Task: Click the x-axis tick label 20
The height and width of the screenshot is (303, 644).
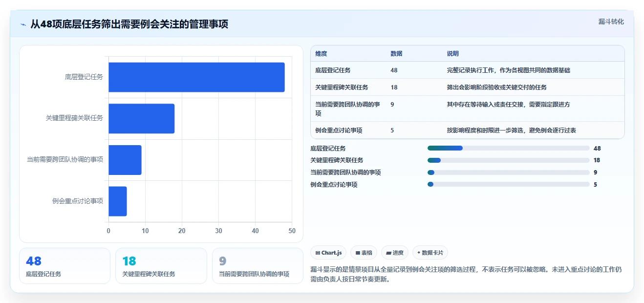Action: [x=182, y=231]
